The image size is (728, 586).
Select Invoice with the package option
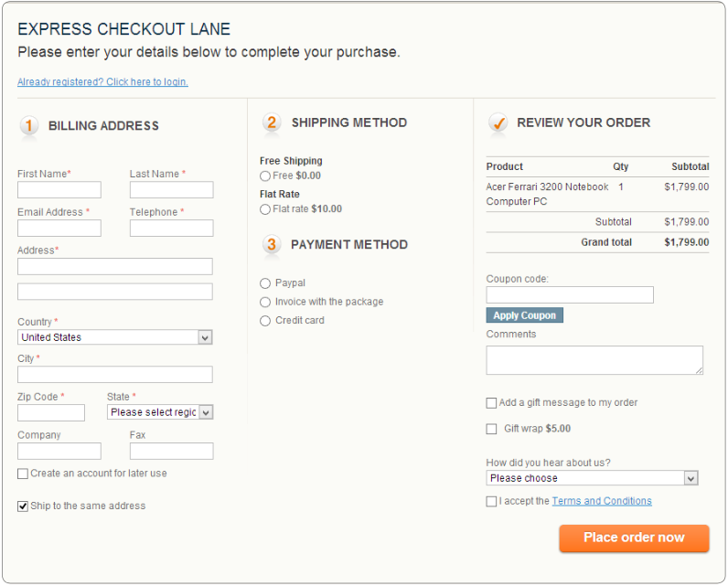click(x=265, y=303)
